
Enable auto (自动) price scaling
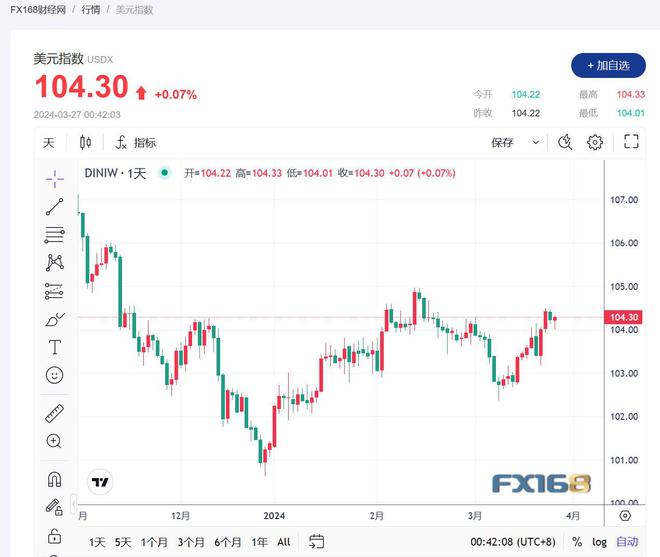(626, 542)
